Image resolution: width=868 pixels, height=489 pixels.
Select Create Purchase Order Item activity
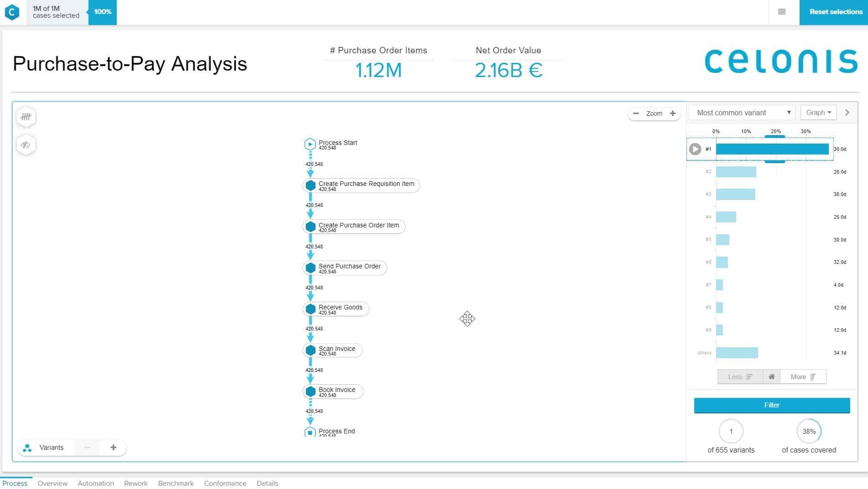354,226
